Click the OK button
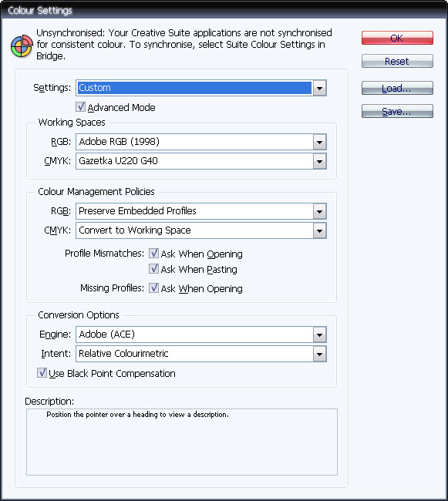The width and height of the screenshot is (448, 501). click(397, 38)
